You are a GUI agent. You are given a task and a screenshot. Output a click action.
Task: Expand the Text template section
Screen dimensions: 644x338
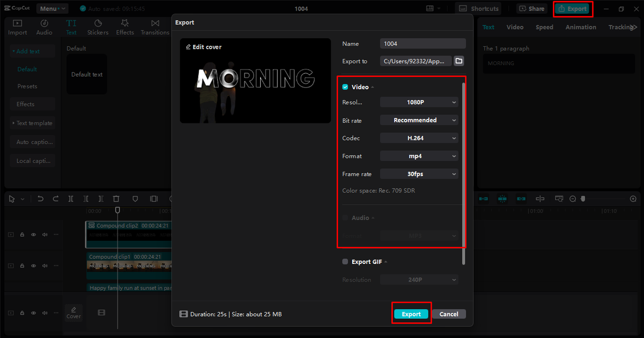[32, 123]
